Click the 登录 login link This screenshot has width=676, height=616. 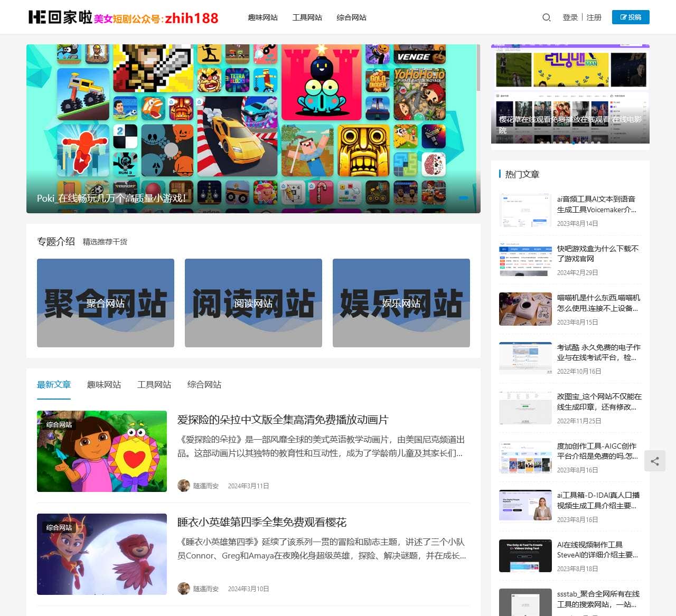point(570,17)
